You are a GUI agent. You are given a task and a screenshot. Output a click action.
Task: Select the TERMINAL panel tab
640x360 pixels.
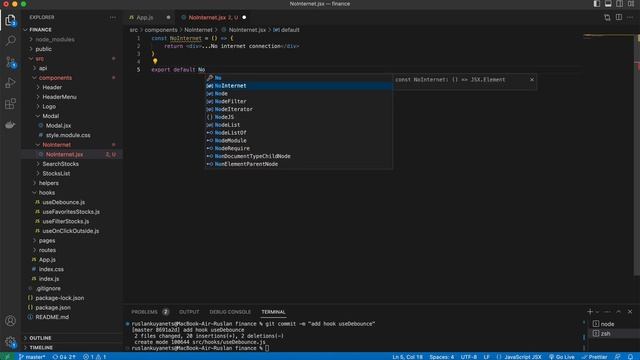(x=273, y=312)
